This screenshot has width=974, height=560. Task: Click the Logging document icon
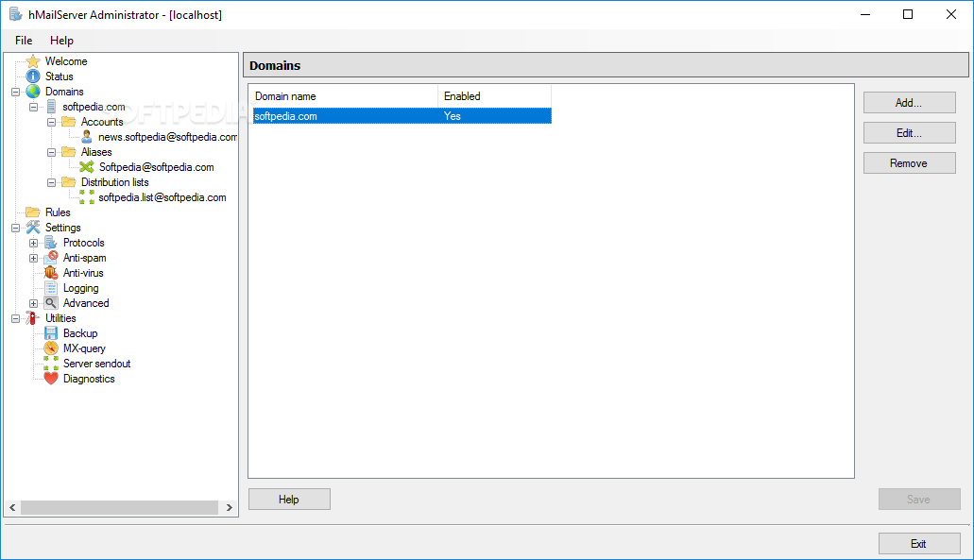pos(51,288)
